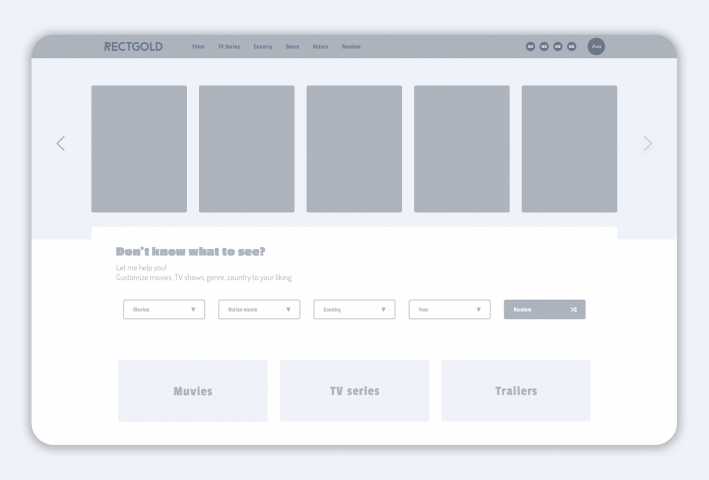Image resolution: width=709 pixels, height=480 pixels.
Task: Open the Genre menu item
Action: [292, 47]
